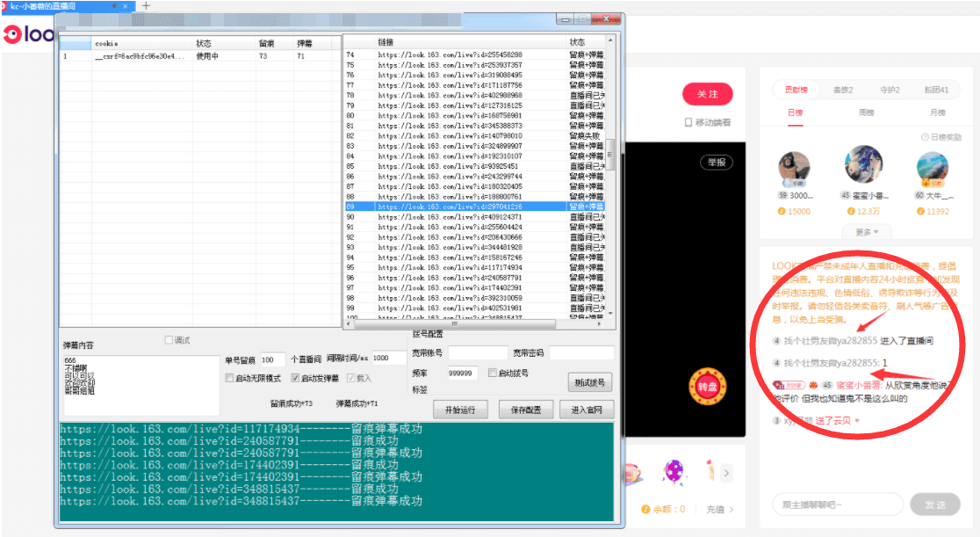Switch to 贡献榜 tab
Screen dimensions: 980x537
click(796, 91)
